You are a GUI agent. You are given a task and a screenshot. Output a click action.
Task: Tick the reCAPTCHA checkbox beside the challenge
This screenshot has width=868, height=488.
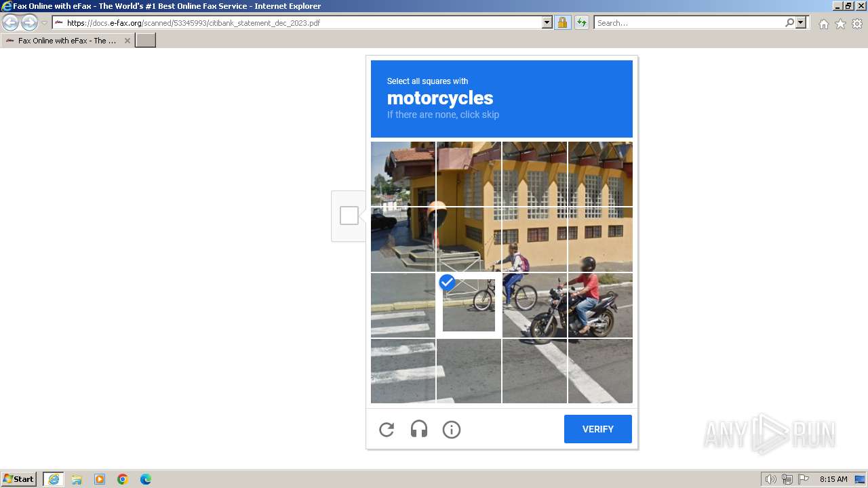tap(349, 216)
